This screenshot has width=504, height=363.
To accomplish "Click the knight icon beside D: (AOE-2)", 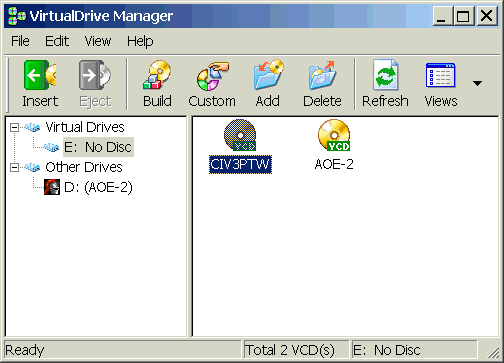I will point(52,187).
